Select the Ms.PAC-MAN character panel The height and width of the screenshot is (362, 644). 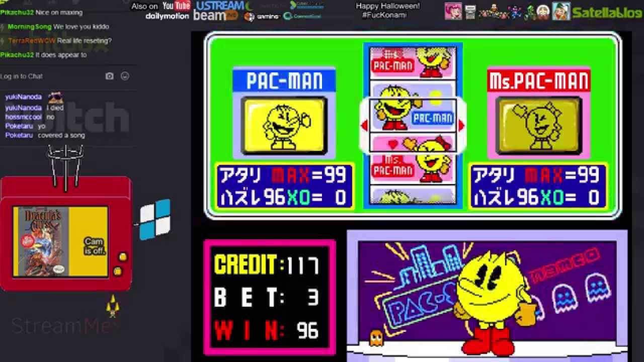[538, 126]
